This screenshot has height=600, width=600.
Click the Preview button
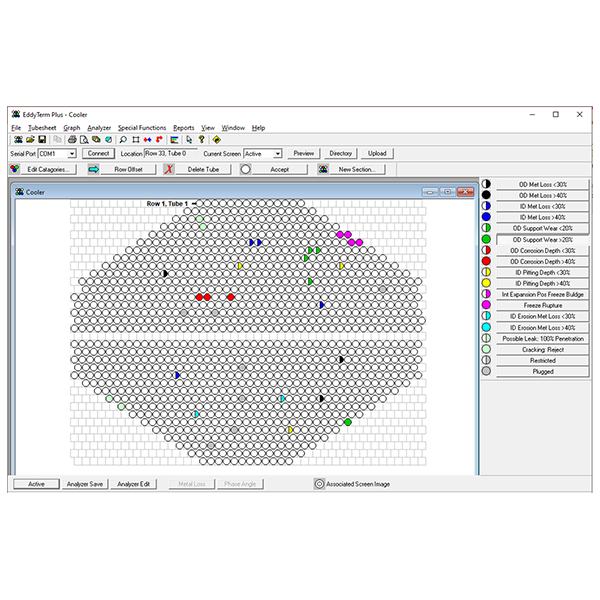pyautogui.click(x=303, y=153)
